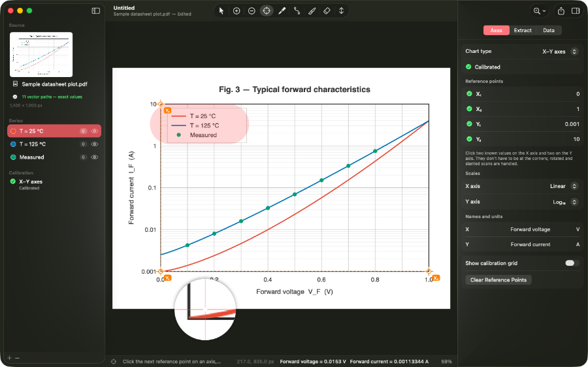Click the Calibrated status check icon in inspector
588x367 pixels.
click(468, 67)
